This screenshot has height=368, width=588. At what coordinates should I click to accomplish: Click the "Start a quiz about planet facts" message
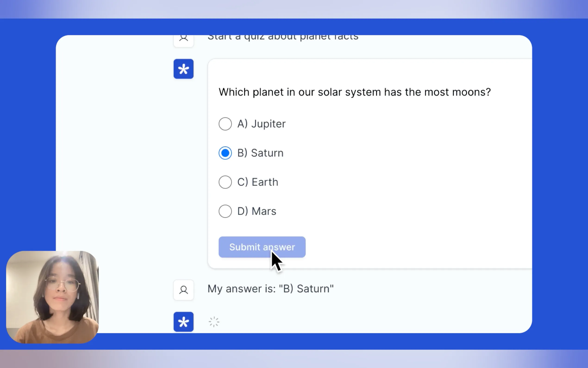point(283,38)
